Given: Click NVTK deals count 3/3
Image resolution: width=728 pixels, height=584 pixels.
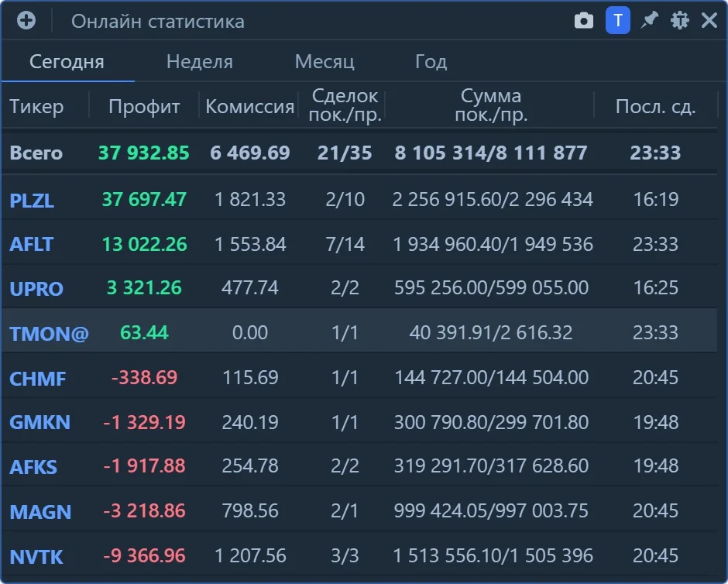Looking at the screenshot, I should point(345,555).
